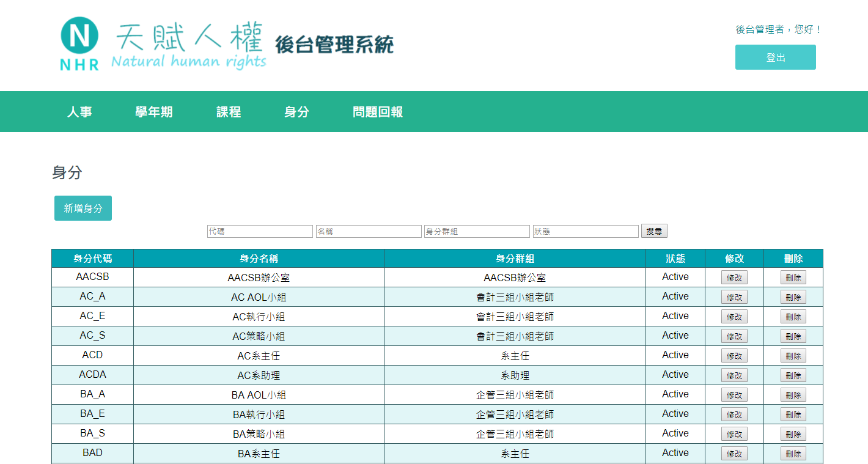Click 刪除 for the AACSB row
868x464 pixels.
coord(793,278)
